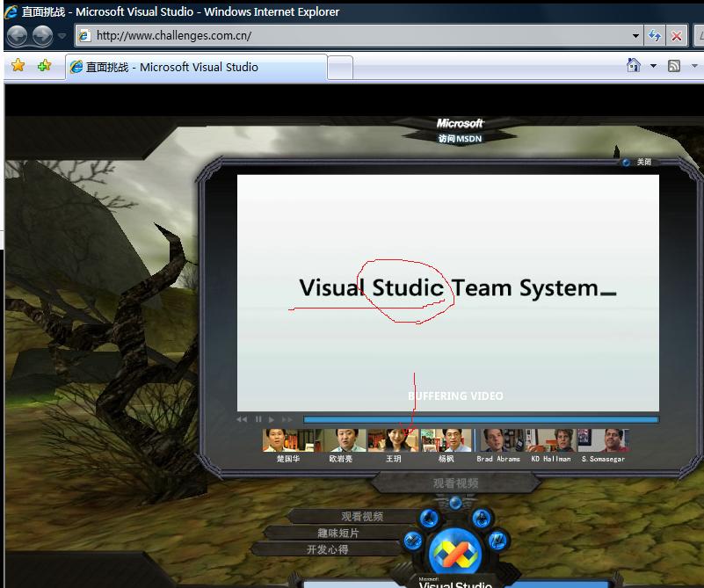This screenshot has height=588, width=704.
Task: Fast-forward the video player
Action: coord(287,420)
